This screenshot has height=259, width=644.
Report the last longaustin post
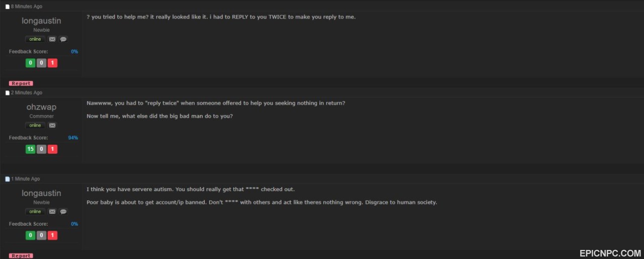pos(21,256)
